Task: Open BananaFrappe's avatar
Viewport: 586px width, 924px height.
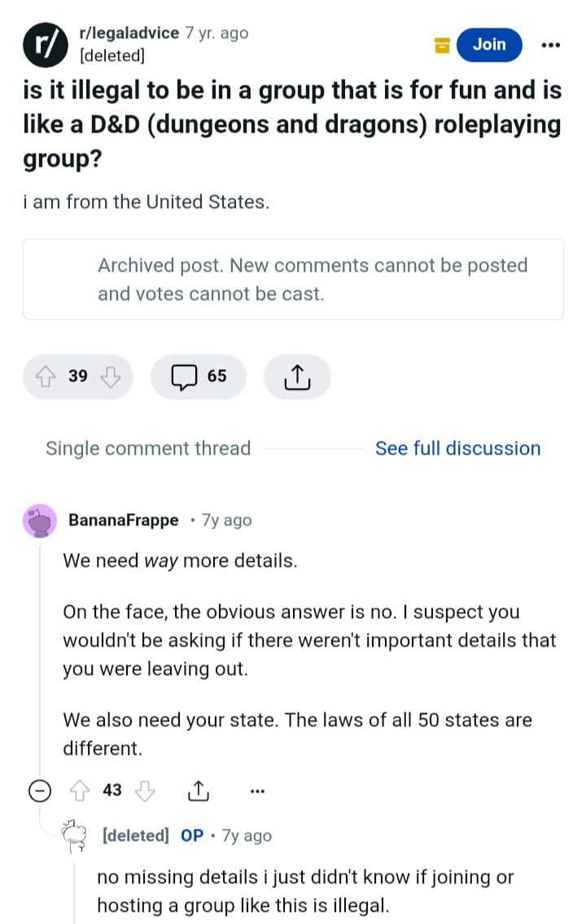Action: click(40, 521)
